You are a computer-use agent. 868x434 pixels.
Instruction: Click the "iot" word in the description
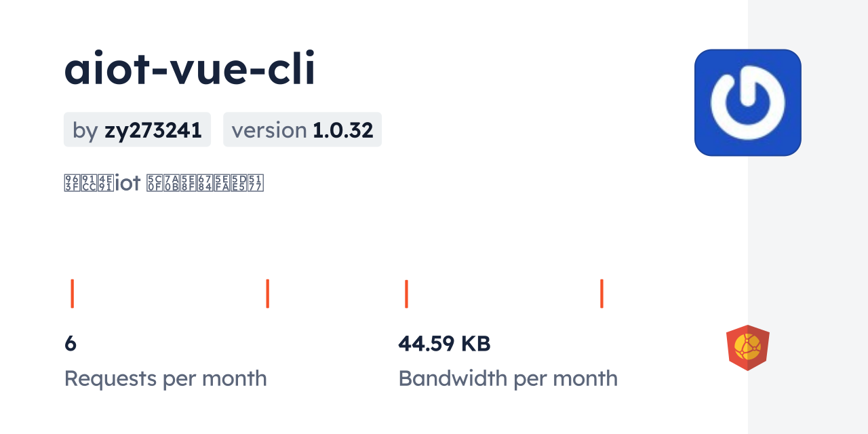pos(126,183)
